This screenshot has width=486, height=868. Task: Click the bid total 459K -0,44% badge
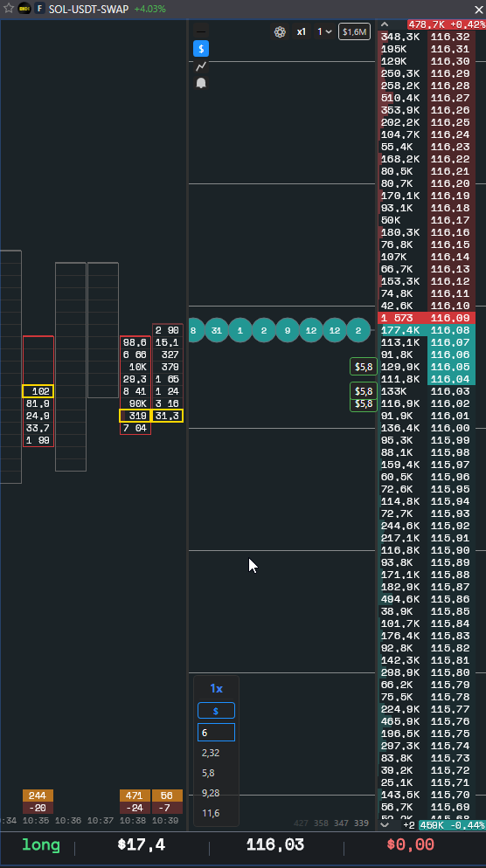[x=452, y=825]
